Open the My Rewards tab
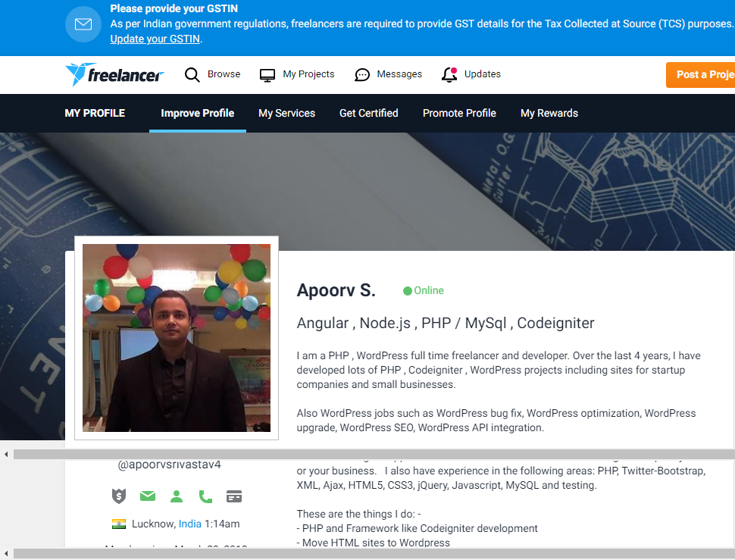The height and width of the screenshot is (560, 735). tap(549, 113)
